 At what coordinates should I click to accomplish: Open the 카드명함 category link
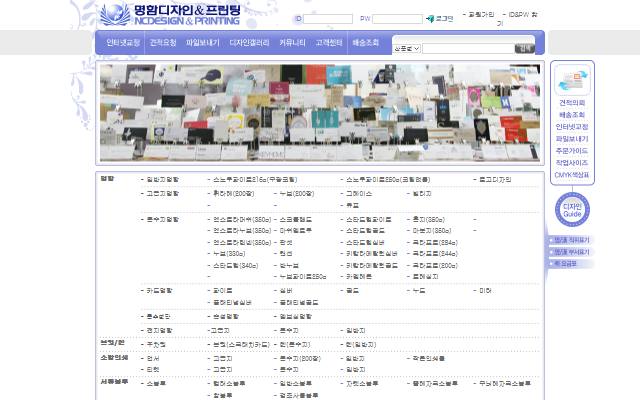click(159, 291)
